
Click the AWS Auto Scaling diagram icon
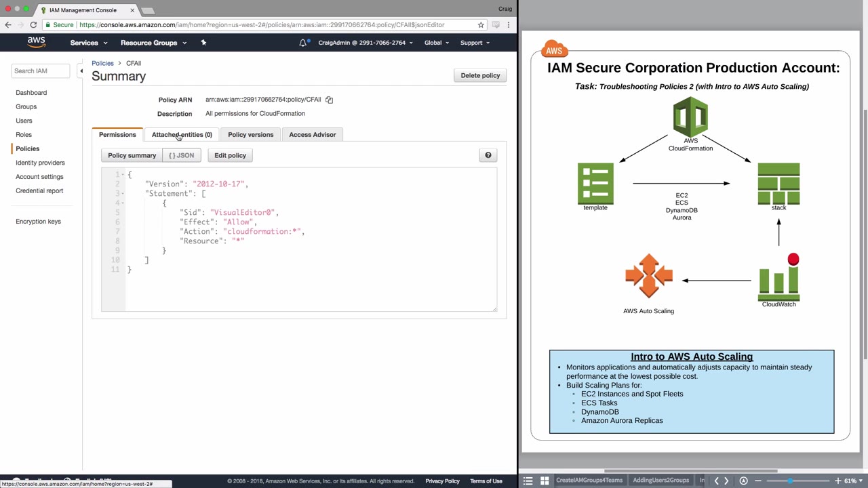coord(649,276)
